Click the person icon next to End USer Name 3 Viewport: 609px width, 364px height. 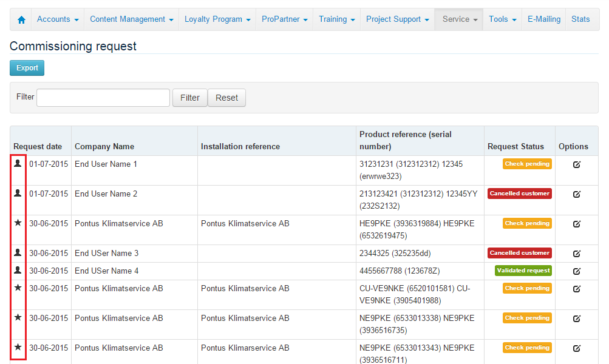(18, 253)
